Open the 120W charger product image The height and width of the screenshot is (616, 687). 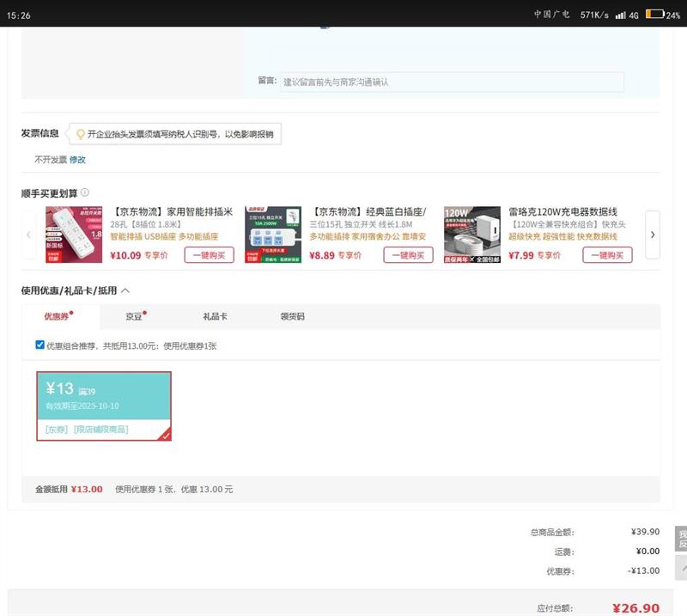tap(471, 235)
